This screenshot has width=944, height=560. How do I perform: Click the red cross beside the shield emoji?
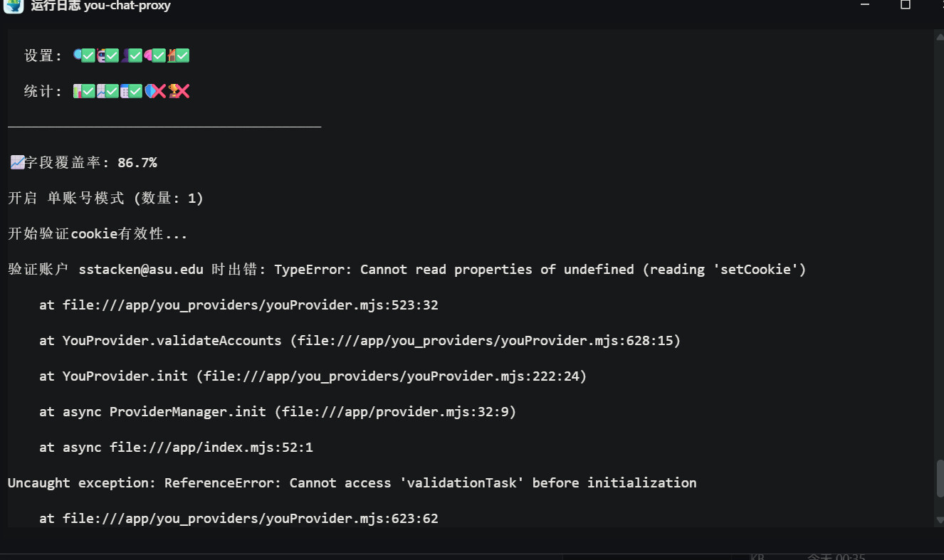[159, 91]
